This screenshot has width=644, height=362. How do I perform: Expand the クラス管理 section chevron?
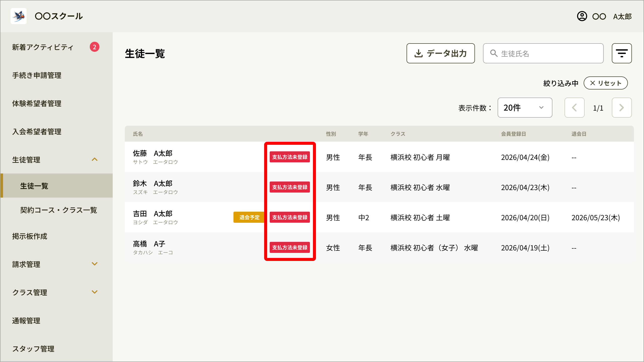95,292
